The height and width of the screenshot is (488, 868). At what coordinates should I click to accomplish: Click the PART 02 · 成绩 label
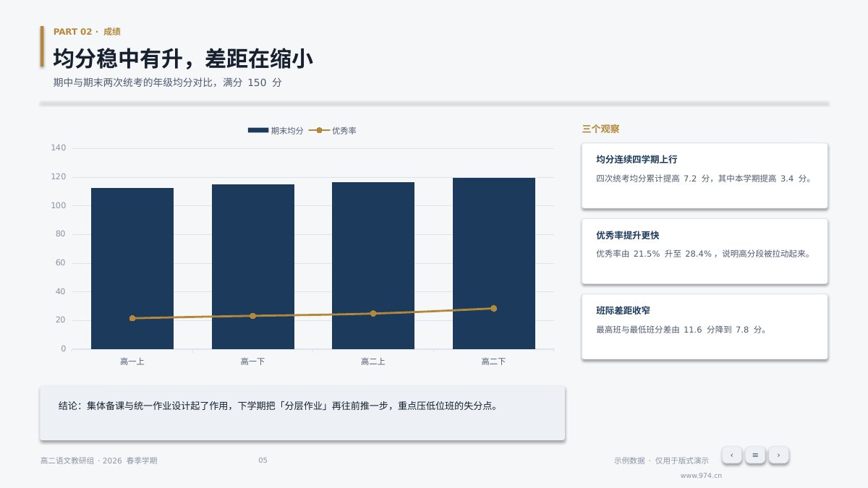click(87, 32)
